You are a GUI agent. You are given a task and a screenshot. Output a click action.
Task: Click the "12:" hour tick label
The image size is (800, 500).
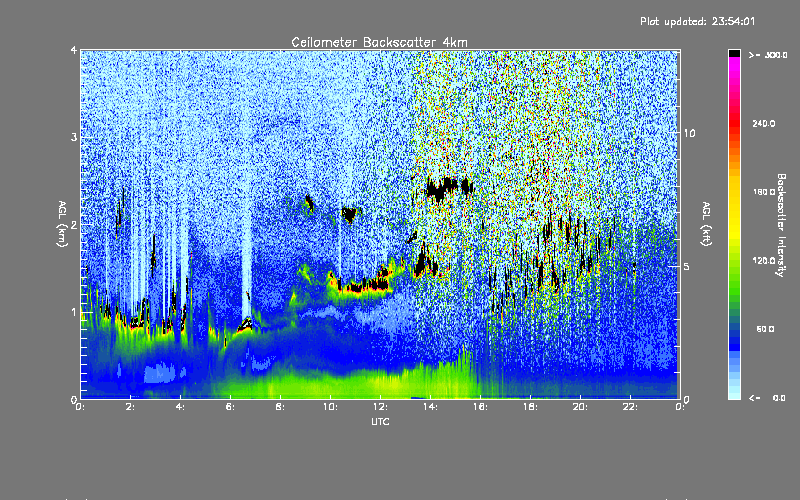[x=380, y=407]
